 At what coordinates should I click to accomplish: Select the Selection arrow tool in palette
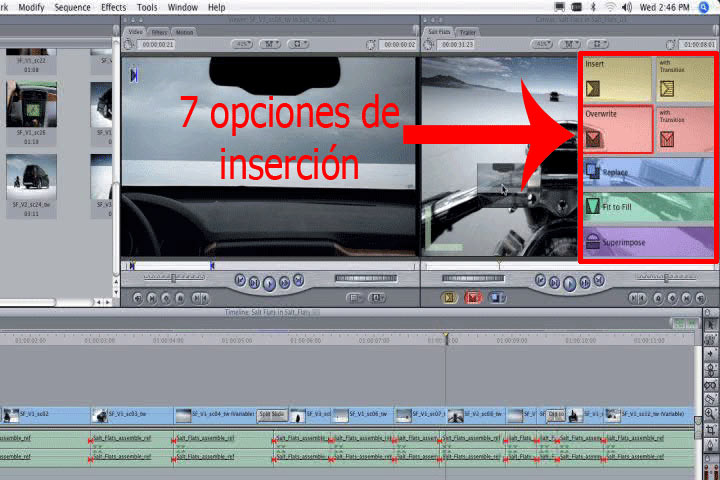coord(711,325)
